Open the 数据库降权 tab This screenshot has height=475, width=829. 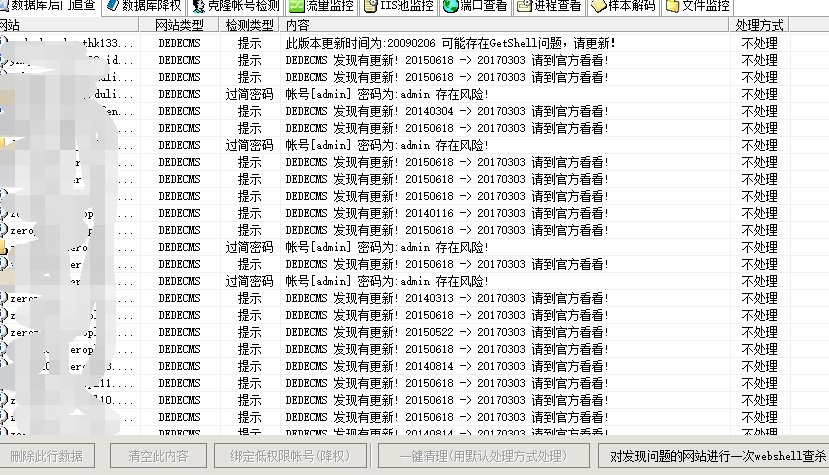[144, 6]
